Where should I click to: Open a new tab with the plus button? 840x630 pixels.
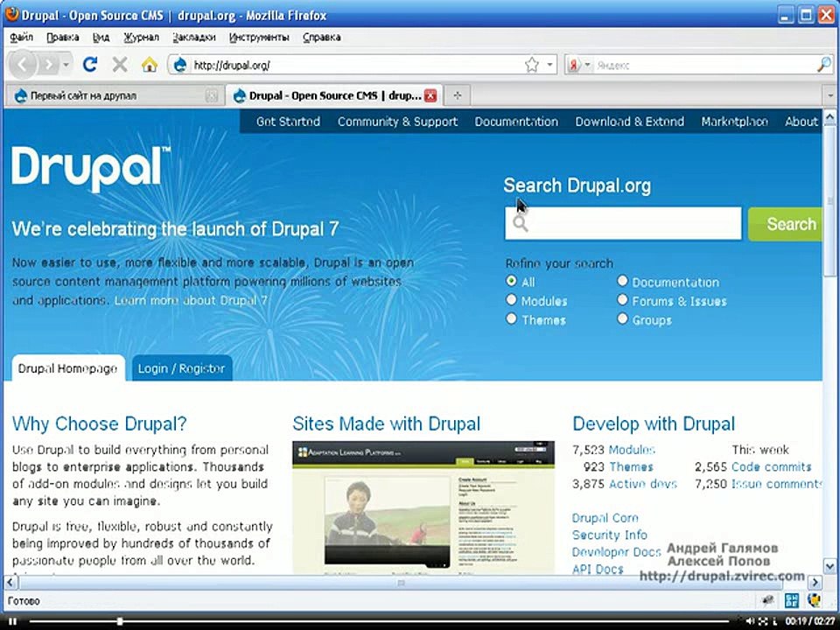click(457, 95)
